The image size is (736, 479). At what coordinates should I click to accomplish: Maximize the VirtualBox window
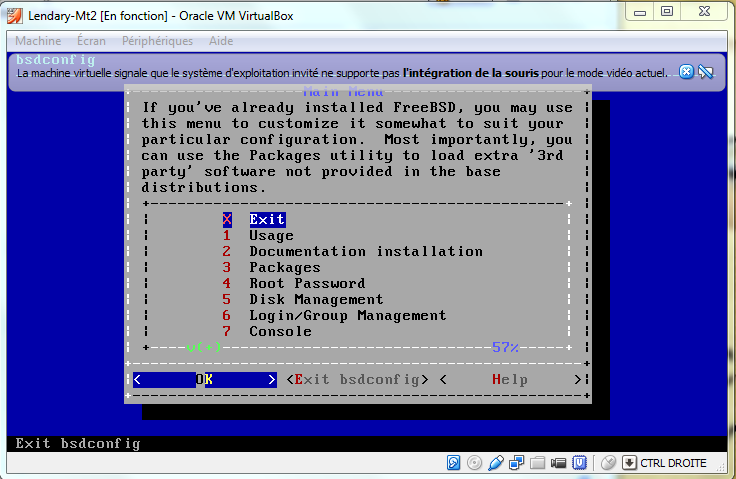coord(667,12)
